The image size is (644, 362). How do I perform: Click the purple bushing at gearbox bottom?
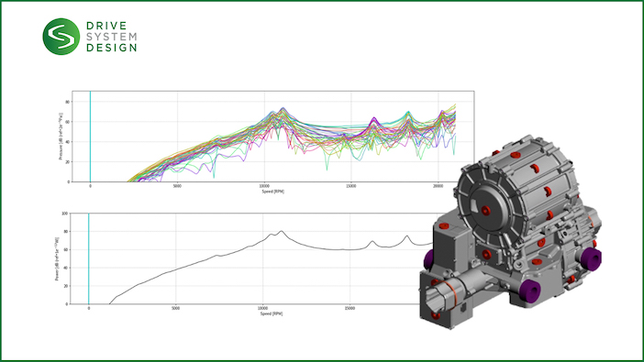pyautogui.click(x=530, y=290)
